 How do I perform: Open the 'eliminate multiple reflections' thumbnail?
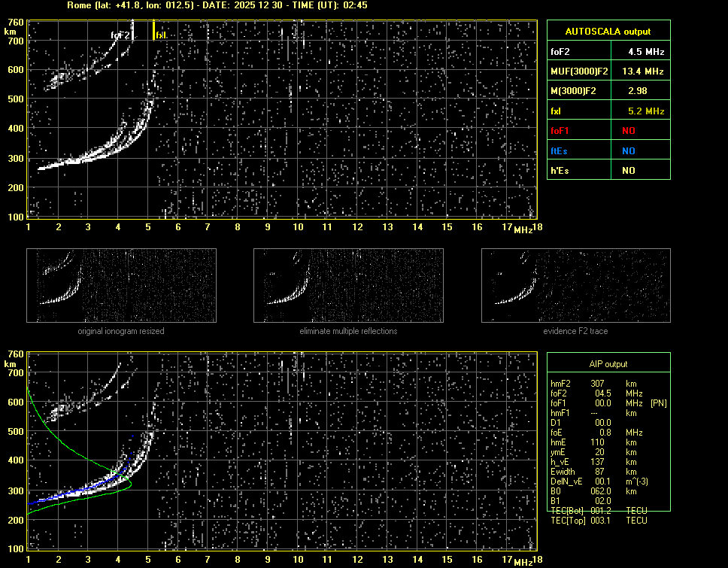tap(348, 285)
